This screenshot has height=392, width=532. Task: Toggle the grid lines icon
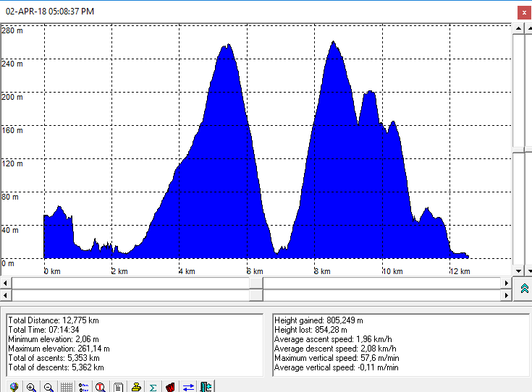click(66, 386)
